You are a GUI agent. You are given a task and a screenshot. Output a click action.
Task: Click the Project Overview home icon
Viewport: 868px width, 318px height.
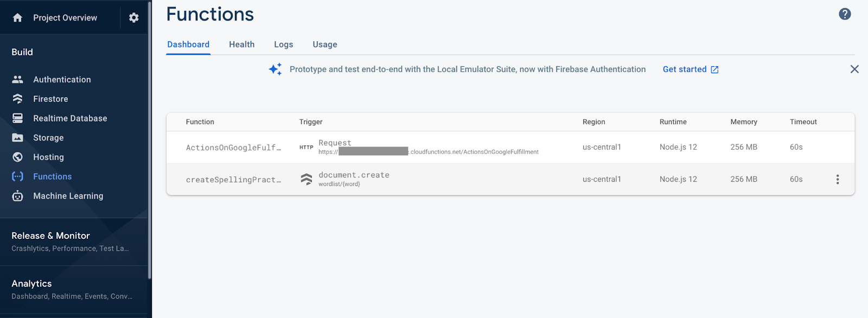click(17, 18)
